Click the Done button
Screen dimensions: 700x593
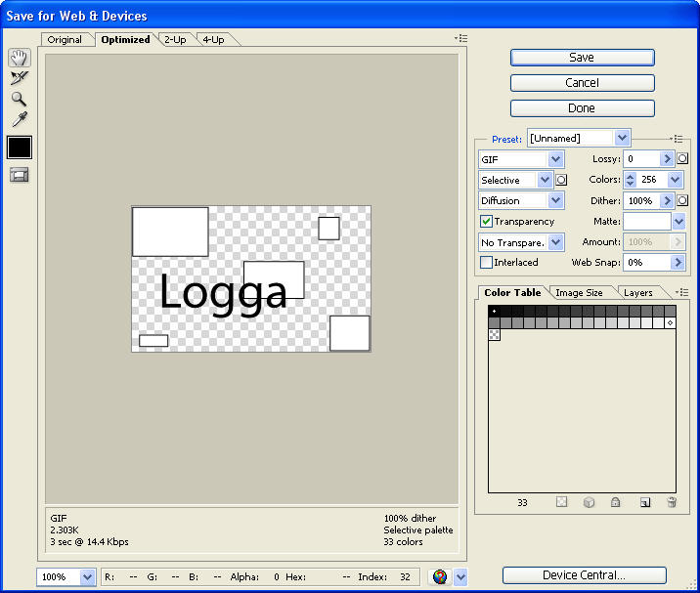582,108
